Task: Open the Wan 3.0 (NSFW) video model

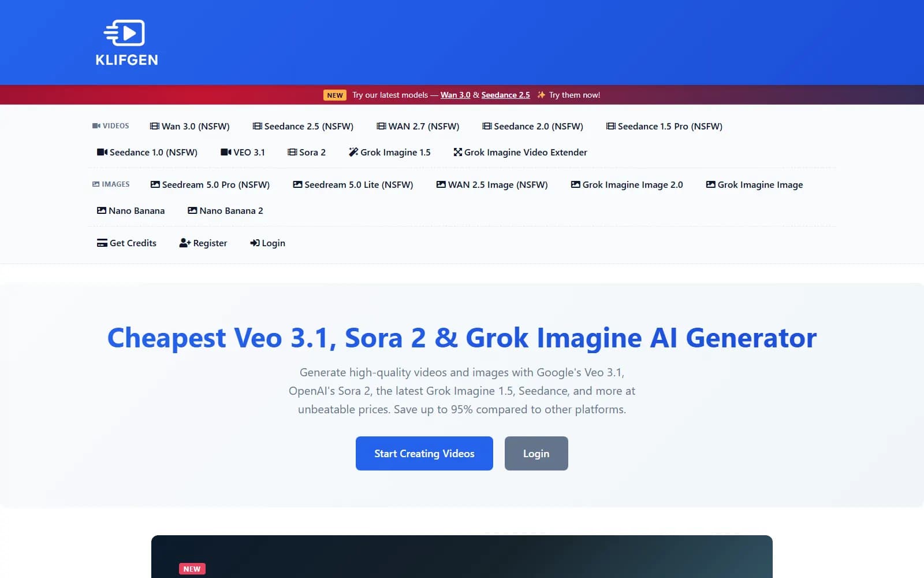Action: coord(190,126)
